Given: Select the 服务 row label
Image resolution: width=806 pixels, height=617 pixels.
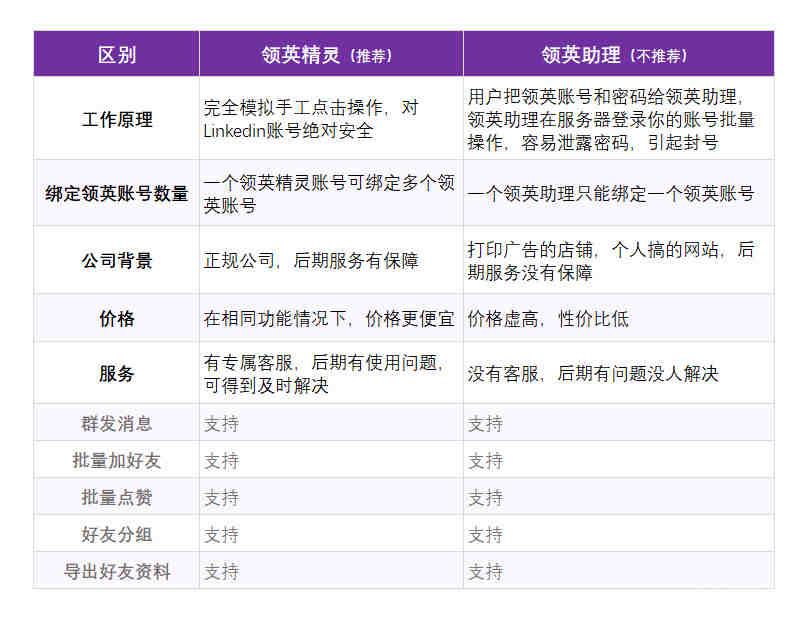Looking at the screenshot, I should pyautogui.click(x=117, y=373).
